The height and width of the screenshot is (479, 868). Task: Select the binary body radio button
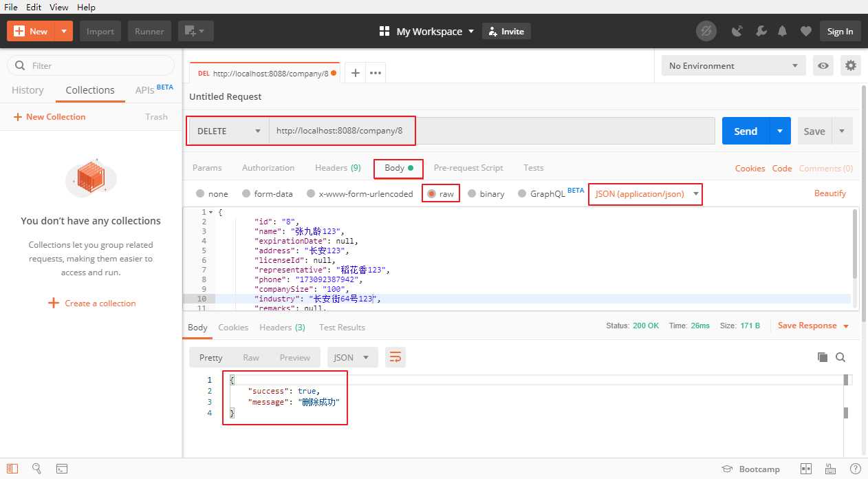pos(472,194)
